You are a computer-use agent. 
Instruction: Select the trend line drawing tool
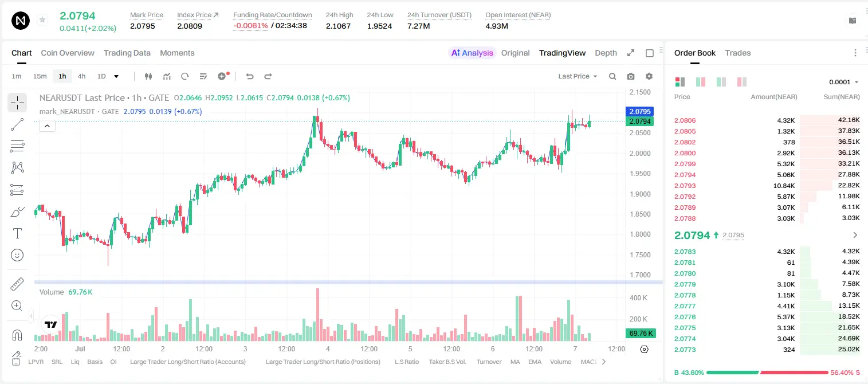tap(17, 124)
